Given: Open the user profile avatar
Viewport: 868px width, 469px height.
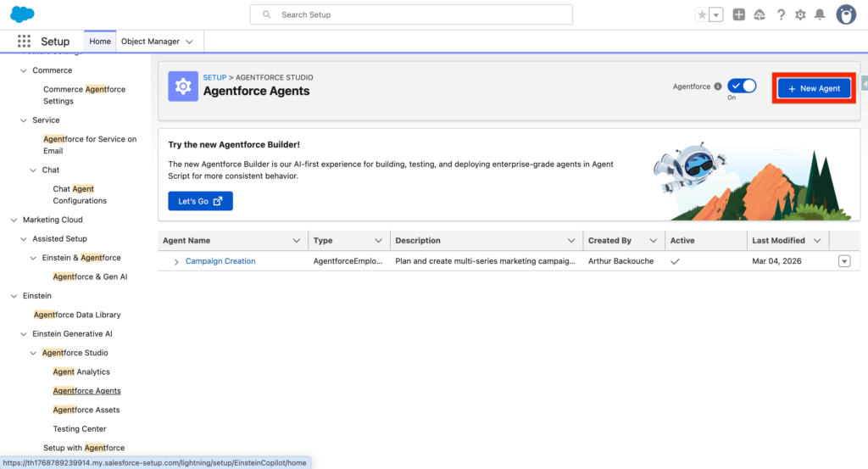Looking at the screenshot, I should point(846,14).
